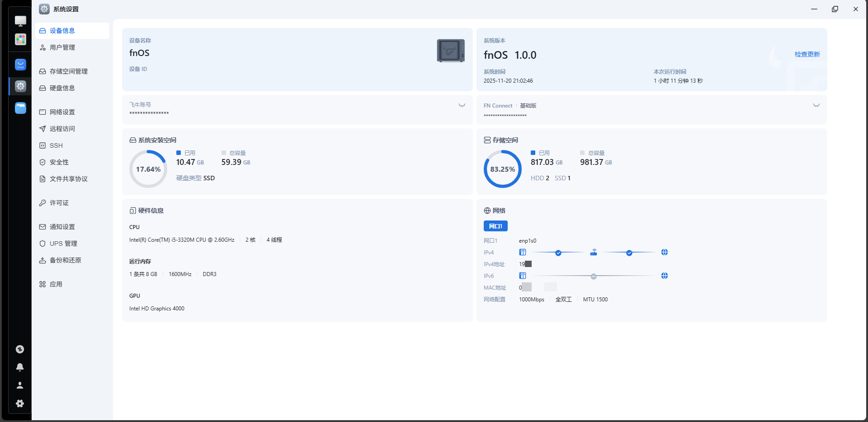Click the NAS device image in the device card
The image size is (868, 422).
[451, 51]
